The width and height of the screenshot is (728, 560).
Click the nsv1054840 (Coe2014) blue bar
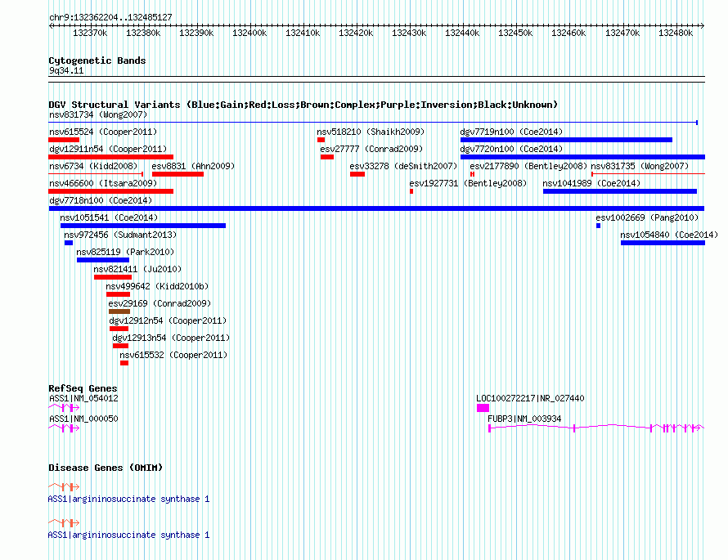pyautogui.click(x=663, y=243)
